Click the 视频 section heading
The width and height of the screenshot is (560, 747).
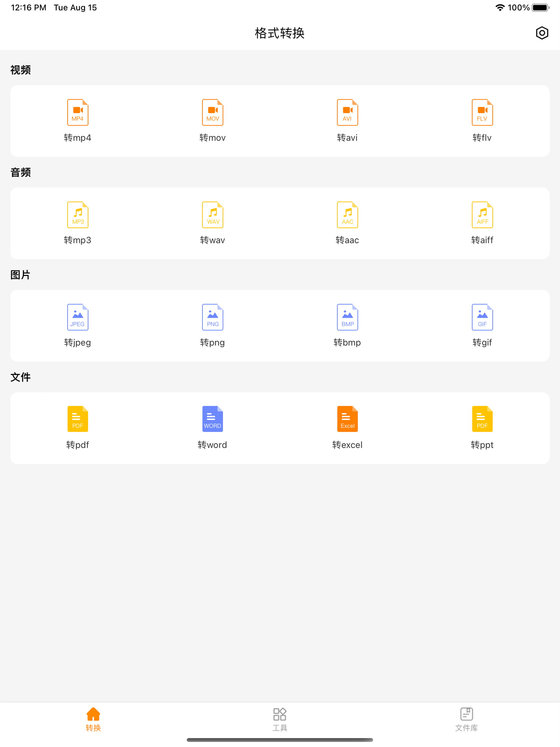pos(21,70)
